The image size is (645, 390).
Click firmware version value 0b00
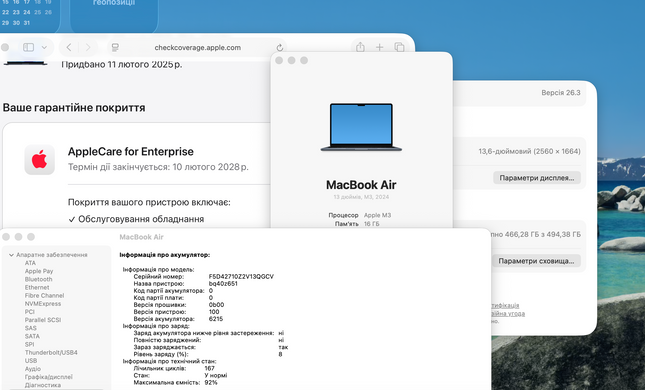pyautogui.click(x=216, y=305)
